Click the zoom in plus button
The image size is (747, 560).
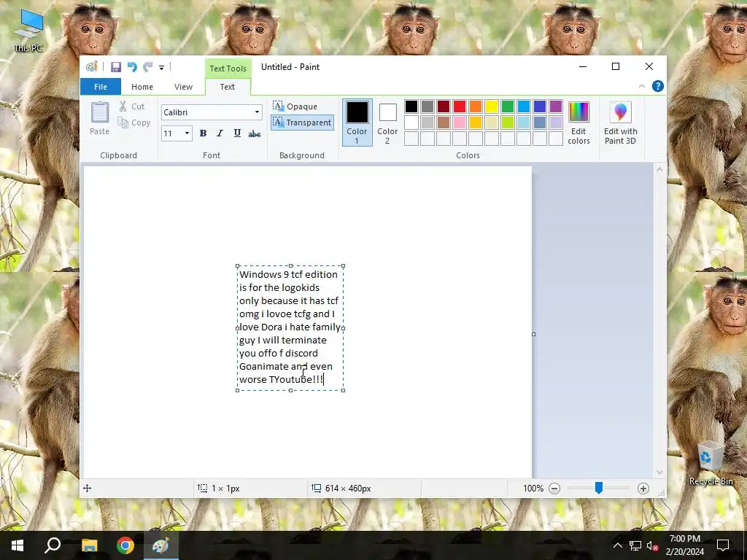[x=643, y=489]
